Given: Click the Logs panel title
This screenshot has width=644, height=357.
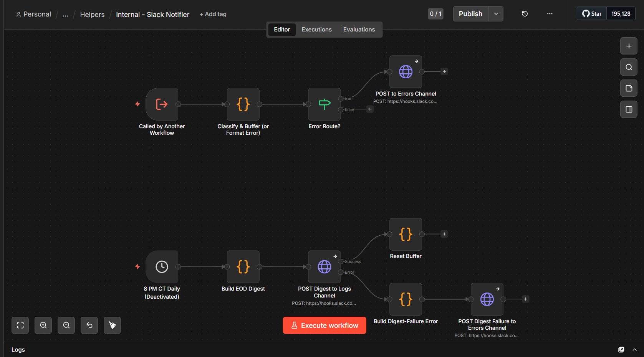Looking at the screenshot, I should 18,350.
